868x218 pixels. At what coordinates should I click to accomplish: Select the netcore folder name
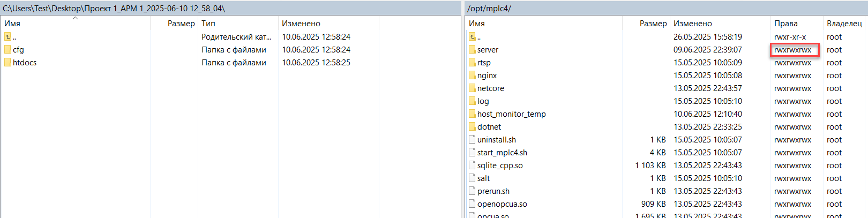pos(491,88)
